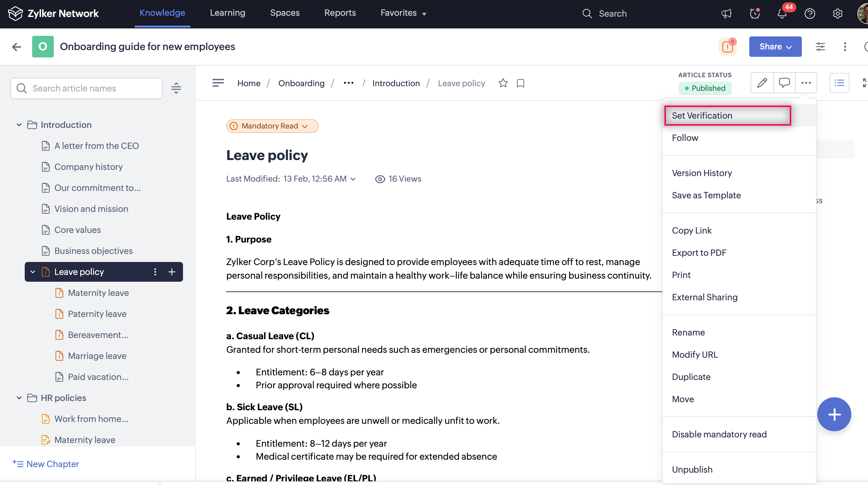Open the Share button dropdown
868x485 pixels.
click(775, 46)
